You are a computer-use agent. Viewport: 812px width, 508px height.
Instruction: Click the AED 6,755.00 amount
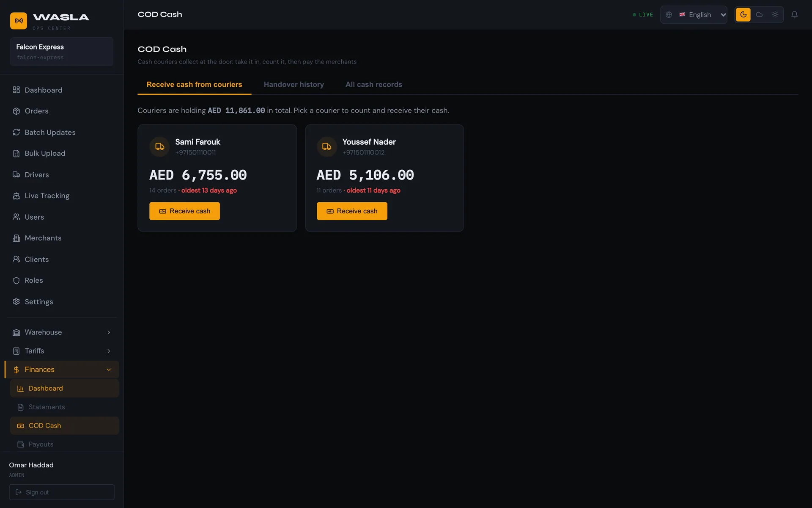[198, 175]
